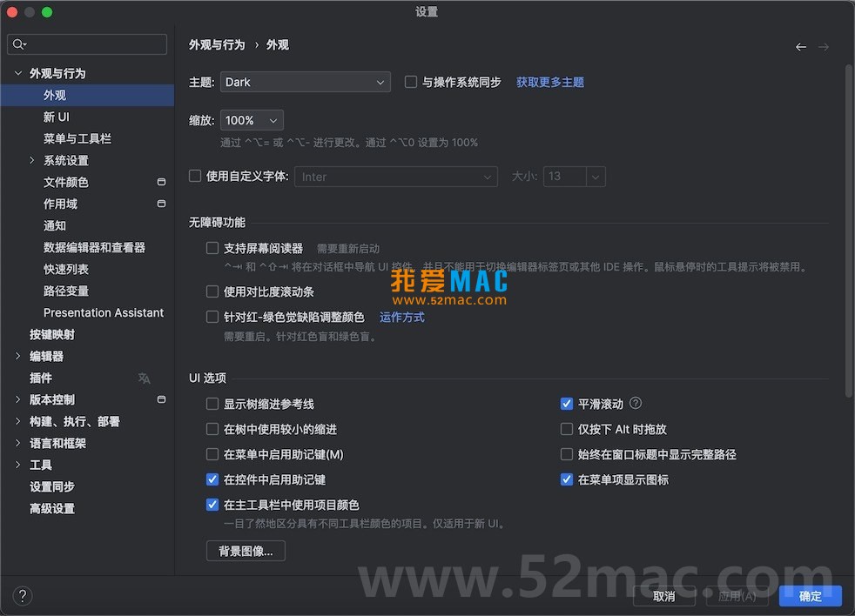Navigate forward with the right arrow icon
Image resolution: width=855 pixels, height=616 pixels.
coord(824,47)
